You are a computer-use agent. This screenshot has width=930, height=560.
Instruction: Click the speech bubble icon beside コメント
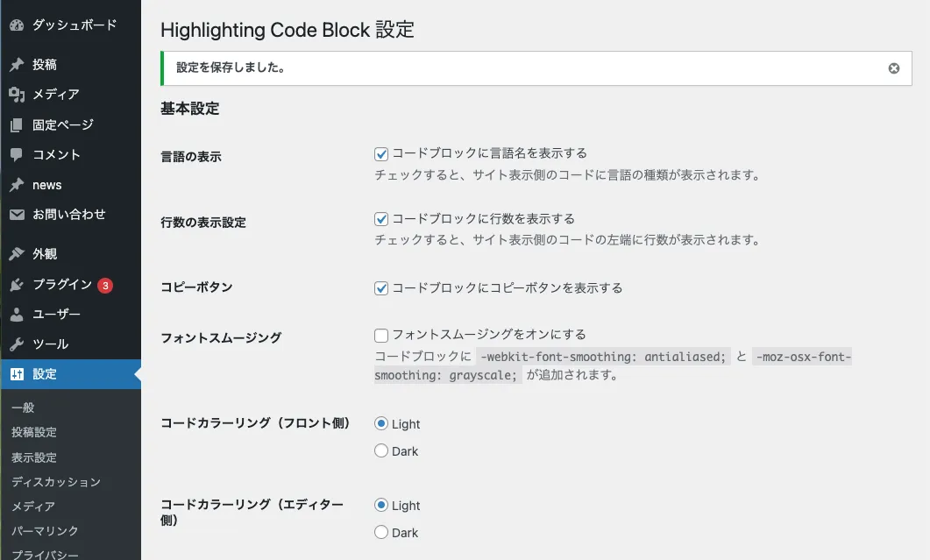[17, 155]
